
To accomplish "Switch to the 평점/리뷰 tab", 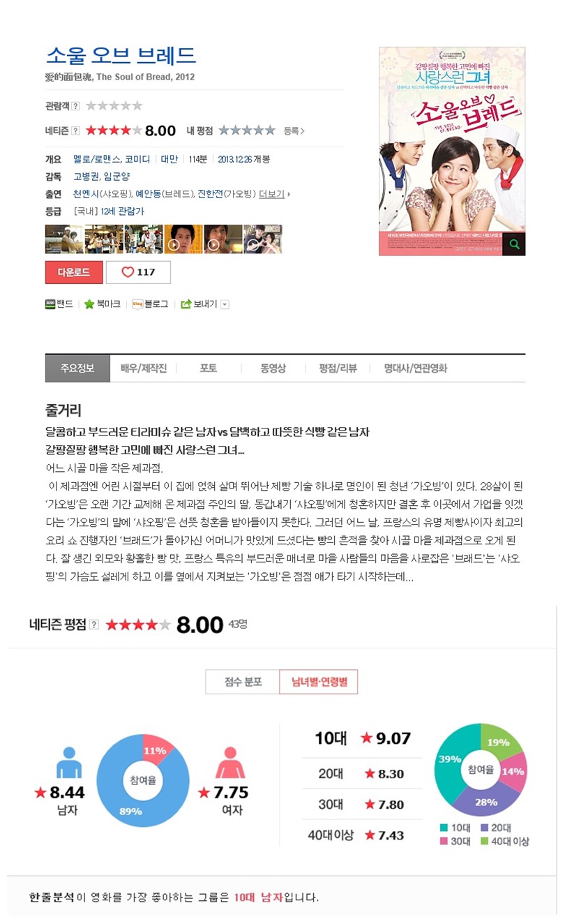I will pyautogui.click(x=338, y=368).
